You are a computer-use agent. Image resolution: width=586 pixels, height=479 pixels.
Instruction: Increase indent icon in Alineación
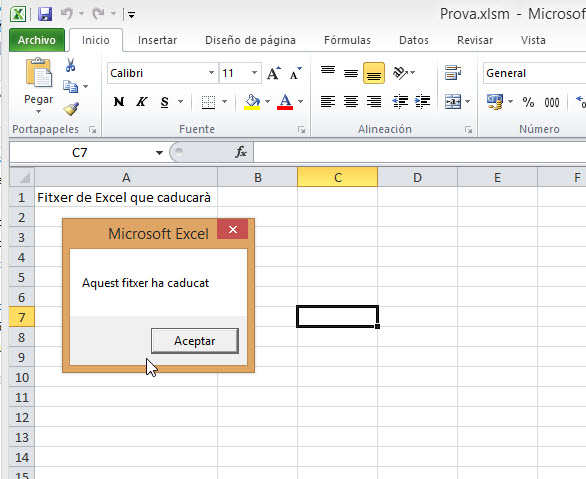click(x=423, y=102)
